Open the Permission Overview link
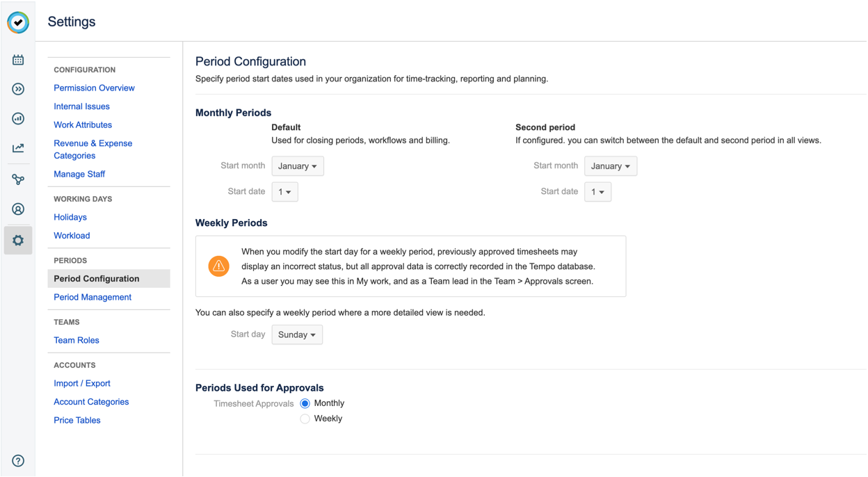The image size is (868, 477). point(94,88)
